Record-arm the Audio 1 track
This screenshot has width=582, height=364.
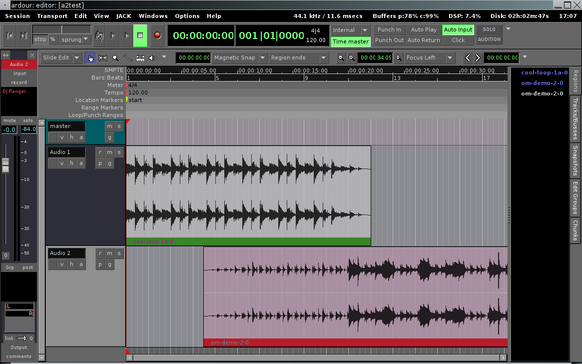(100, 152)
